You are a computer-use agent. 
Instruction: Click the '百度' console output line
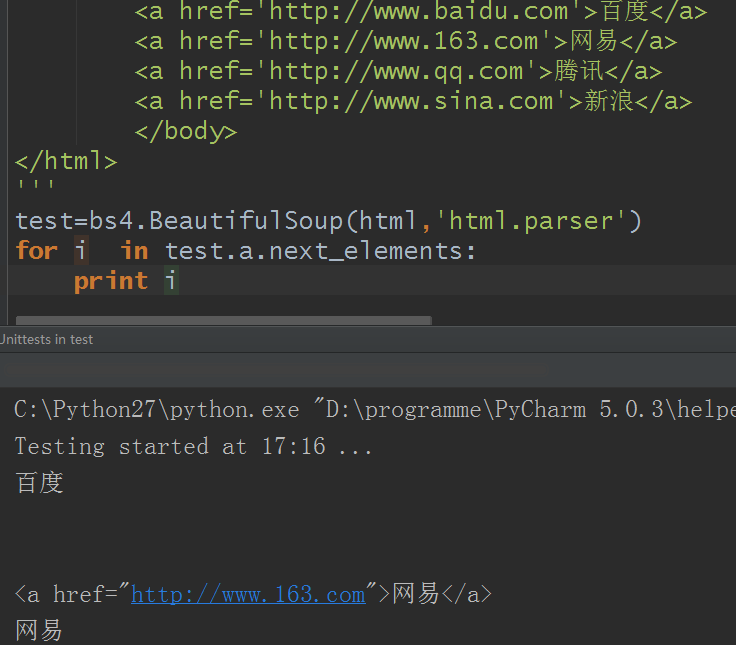pos(39,483)
